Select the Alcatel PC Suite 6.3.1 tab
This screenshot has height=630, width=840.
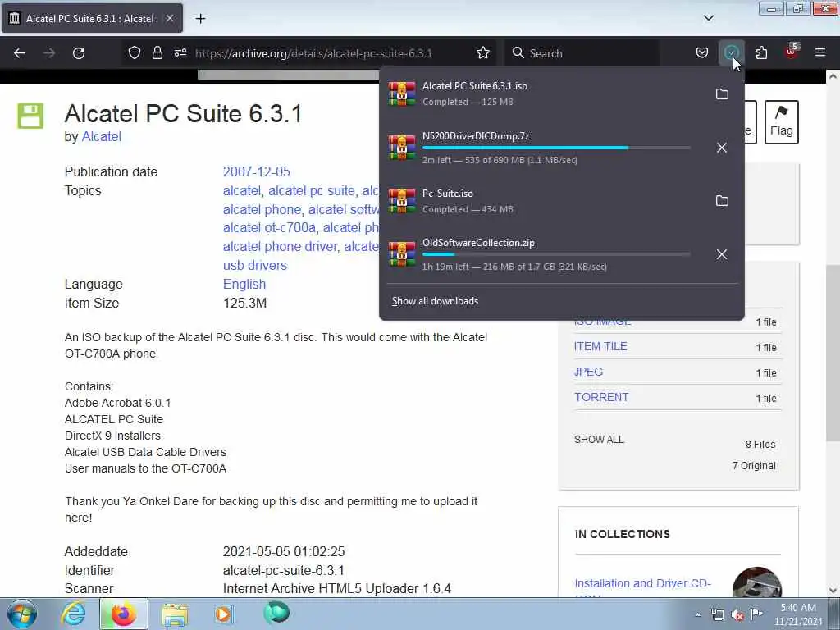(x=92, y=18)
